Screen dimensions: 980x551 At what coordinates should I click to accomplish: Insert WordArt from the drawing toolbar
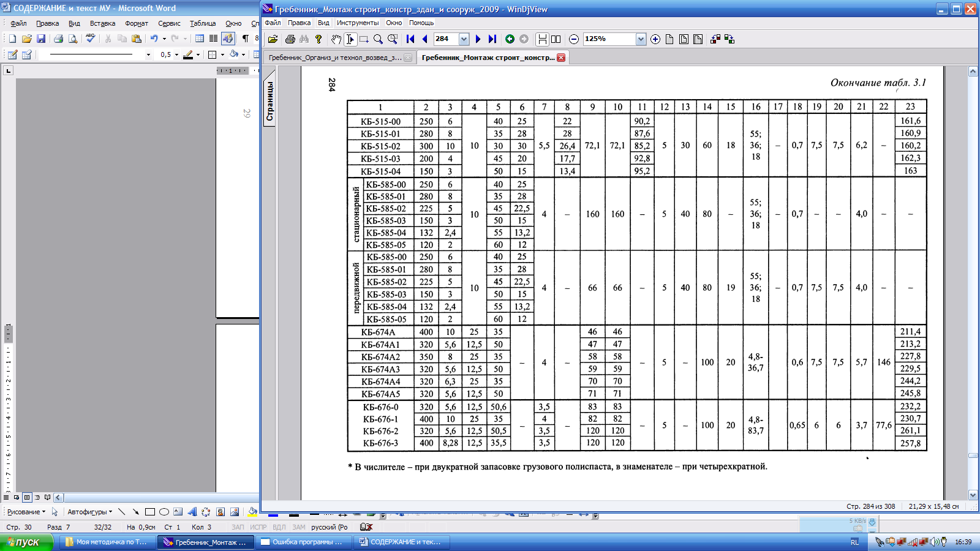(192, 512)
